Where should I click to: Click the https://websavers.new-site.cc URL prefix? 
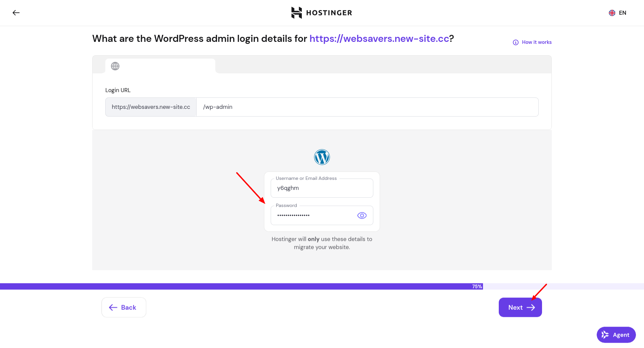tap(151, 107)
